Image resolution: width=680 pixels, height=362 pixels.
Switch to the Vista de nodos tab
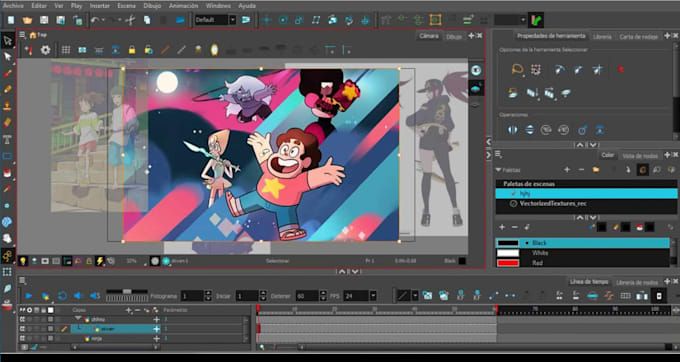[640, 156]
